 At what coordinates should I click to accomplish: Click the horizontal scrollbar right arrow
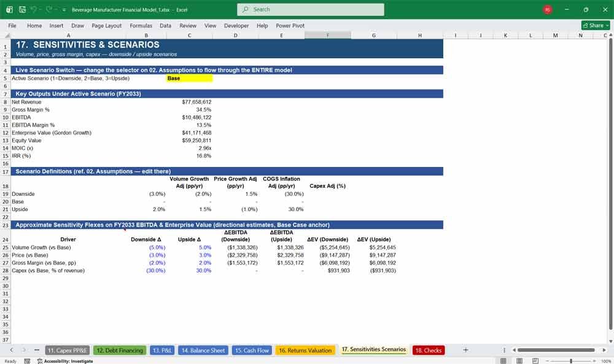tap(604, 350)
